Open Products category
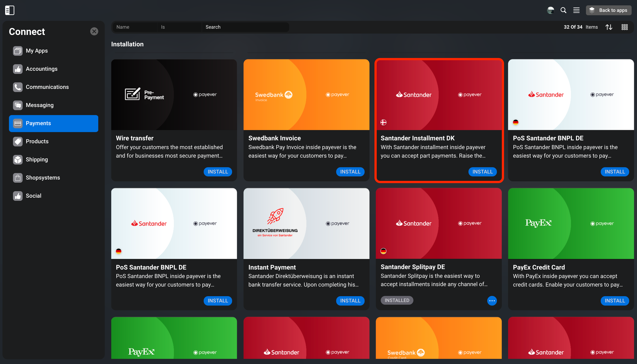 53,141
